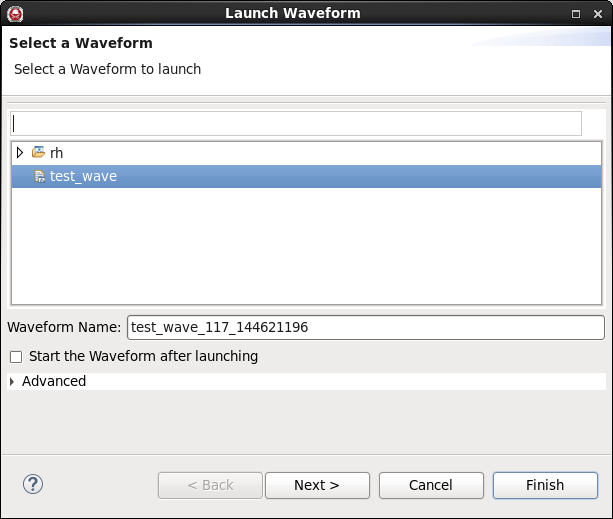Click the Waveform Name text field
The height and width of the screenshot is (519, 613).
pos(366,328)
